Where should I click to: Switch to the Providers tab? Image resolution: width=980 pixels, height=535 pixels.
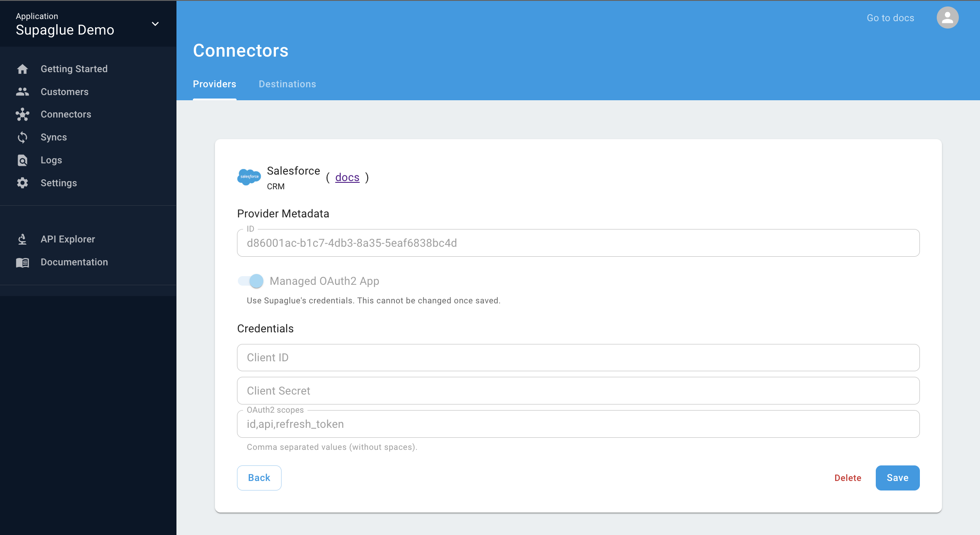pyautogui.click(x=215, y=84)
